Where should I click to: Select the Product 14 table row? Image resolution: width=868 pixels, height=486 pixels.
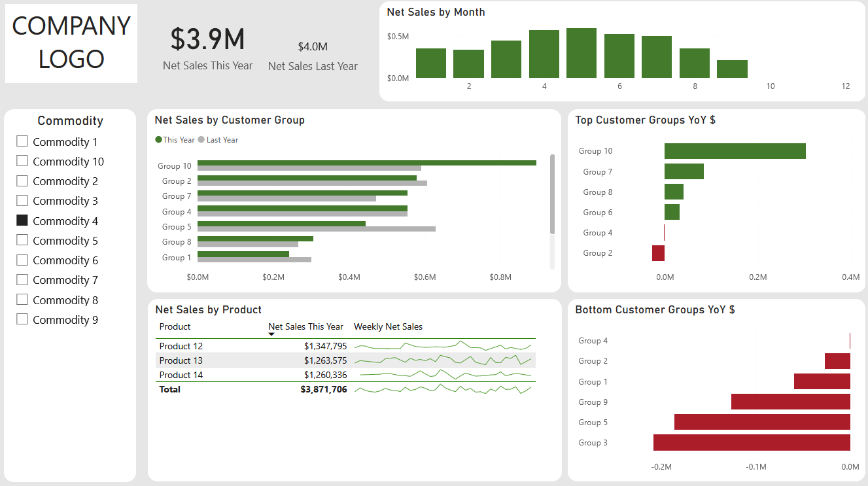pos(345,375)
